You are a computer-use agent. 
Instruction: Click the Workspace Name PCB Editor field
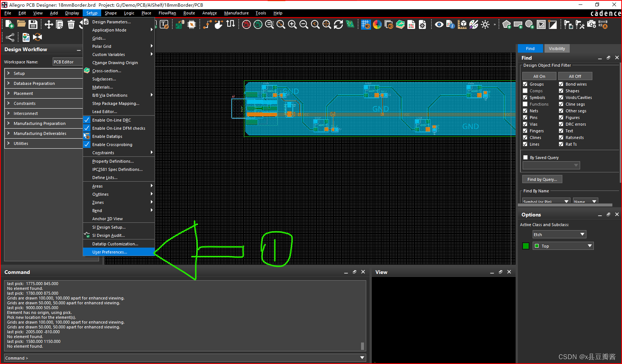tap(67, 62)
